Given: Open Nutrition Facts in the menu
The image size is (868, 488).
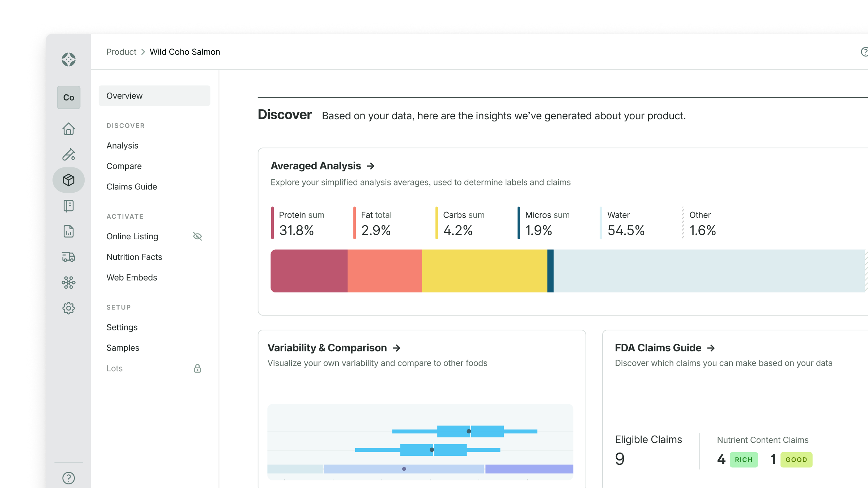Looking at the screenshot, I should pyautogui.click(x=134, y=257).
